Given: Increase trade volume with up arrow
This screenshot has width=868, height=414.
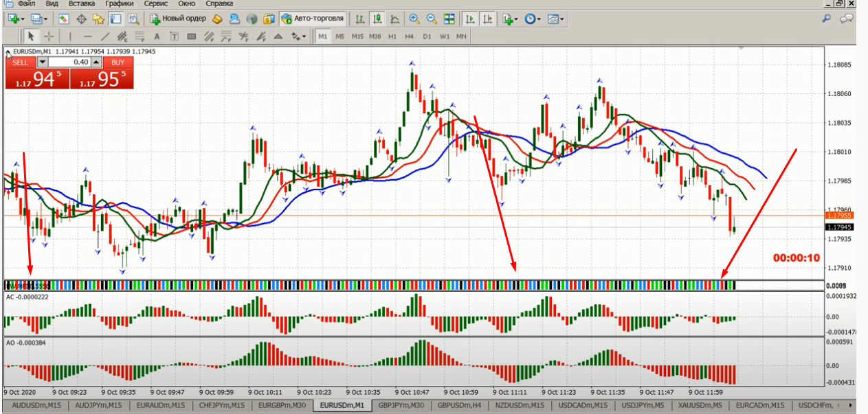Looking at the screenshot, I should pos(96,62).
